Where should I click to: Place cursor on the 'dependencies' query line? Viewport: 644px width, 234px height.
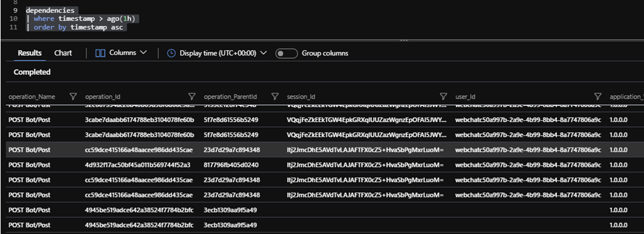pos(50,10)
